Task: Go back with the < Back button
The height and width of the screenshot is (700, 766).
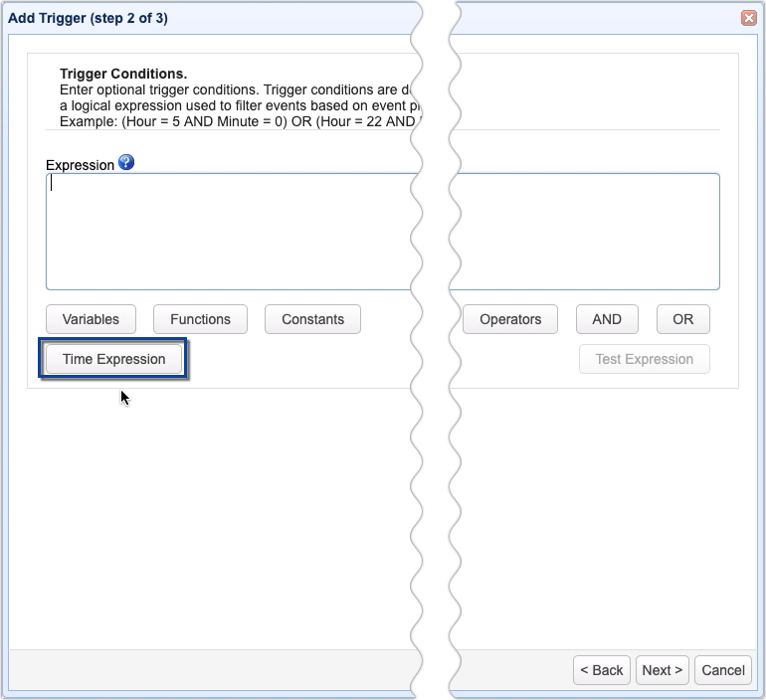Action: (x=602, y=670)
